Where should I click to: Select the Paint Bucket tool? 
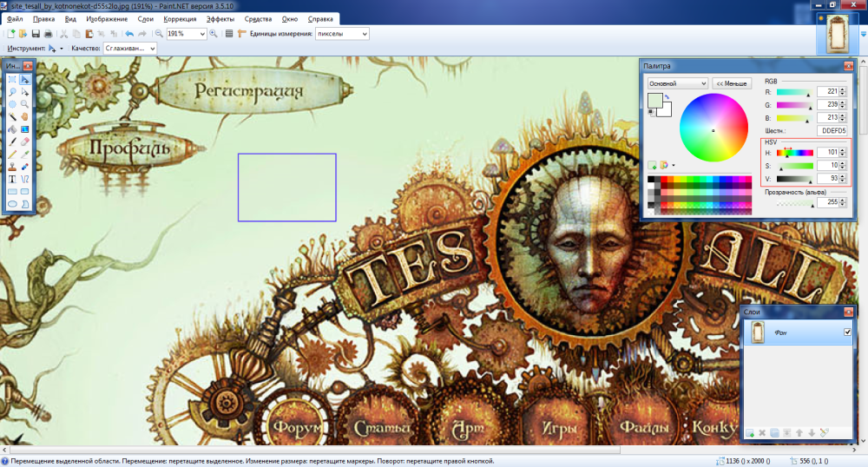12,129
